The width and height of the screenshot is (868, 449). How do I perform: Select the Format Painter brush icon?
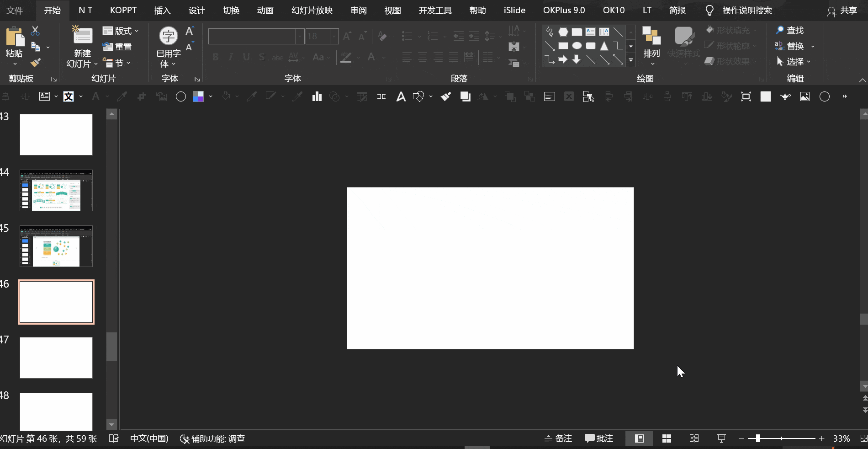[35, 63]
